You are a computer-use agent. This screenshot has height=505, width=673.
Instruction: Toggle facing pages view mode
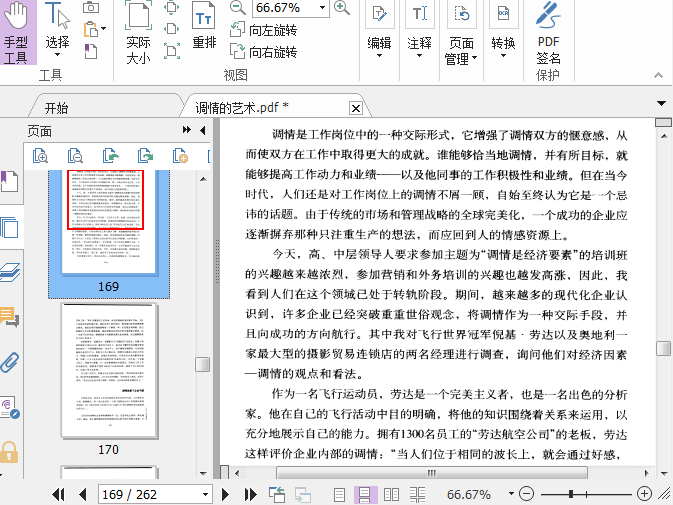pyautogui.click(x=391, y=494)
